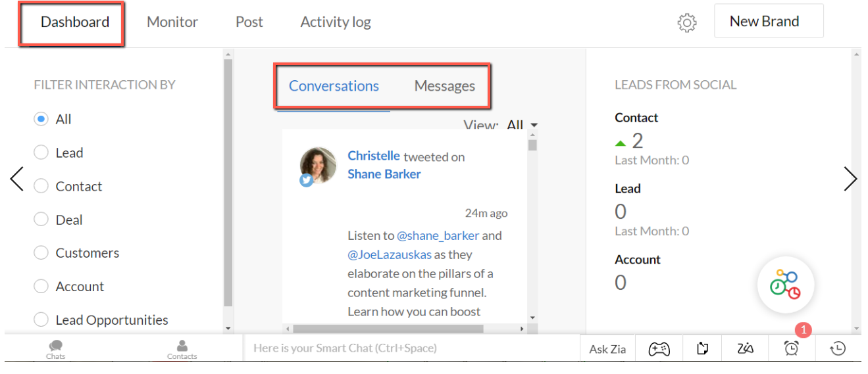868x374 pixels.
Task: Switch to the Dashboard tab
Action: (75, 22)
